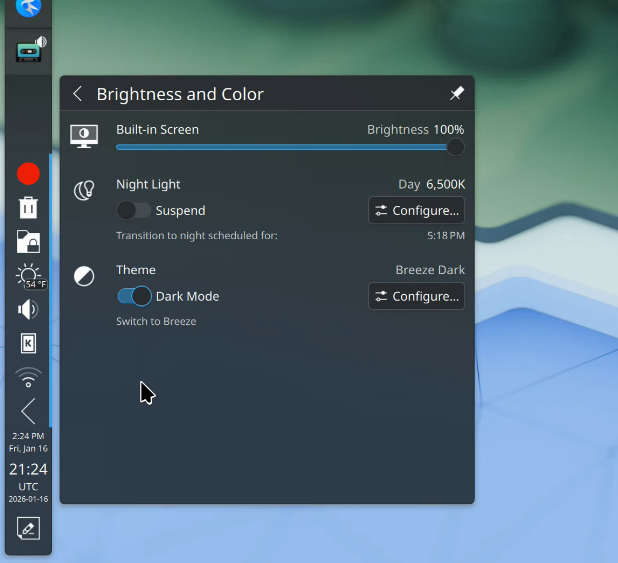
Task: Click the Night Light moon icon
Action: pos(84,190)
